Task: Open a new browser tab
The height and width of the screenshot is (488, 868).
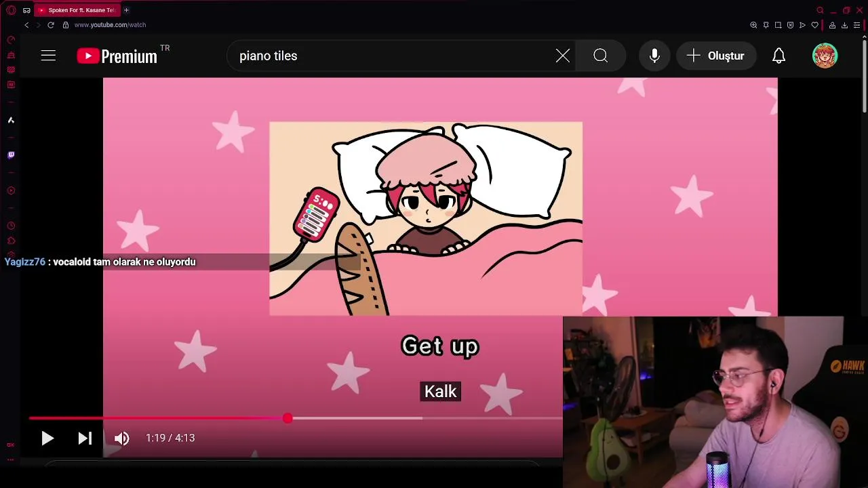Action: (126, 10)
